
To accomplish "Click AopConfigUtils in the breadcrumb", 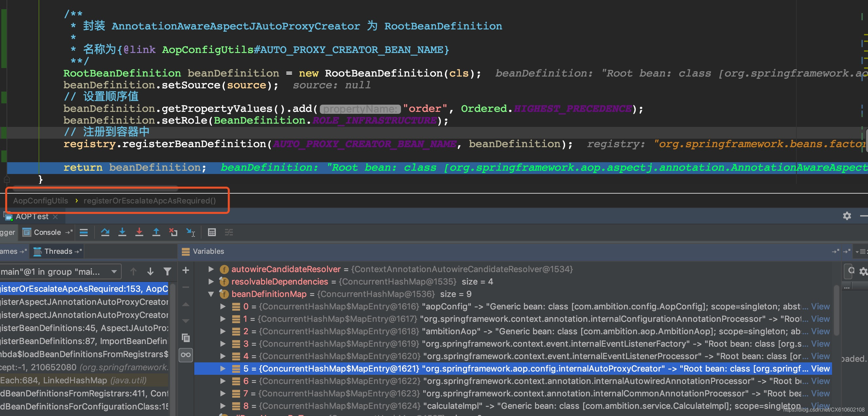I will 41,201.
